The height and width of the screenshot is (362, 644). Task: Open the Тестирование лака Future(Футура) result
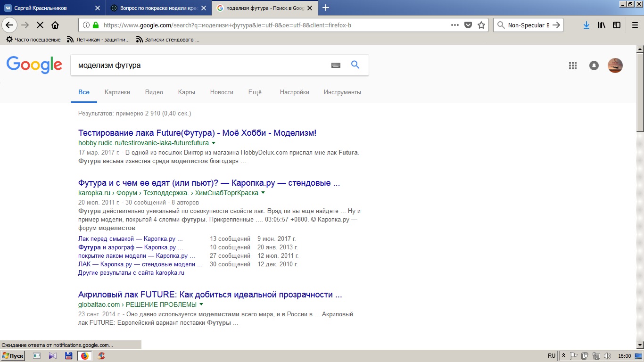click(x=197, y=133)
